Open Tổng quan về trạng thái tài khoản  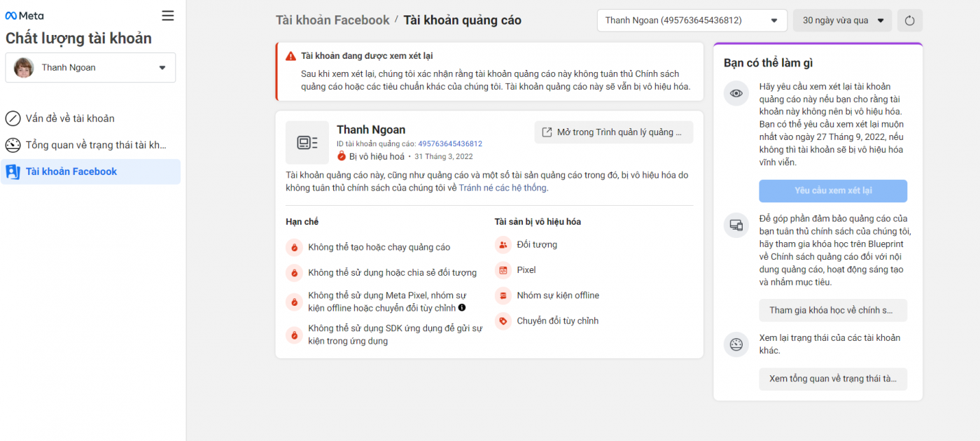96,145
